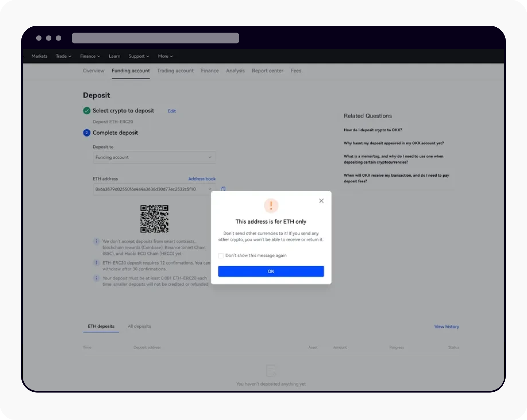527x420 pixels.
Task: Click the Status column header
Action: [x=454, y=347]
